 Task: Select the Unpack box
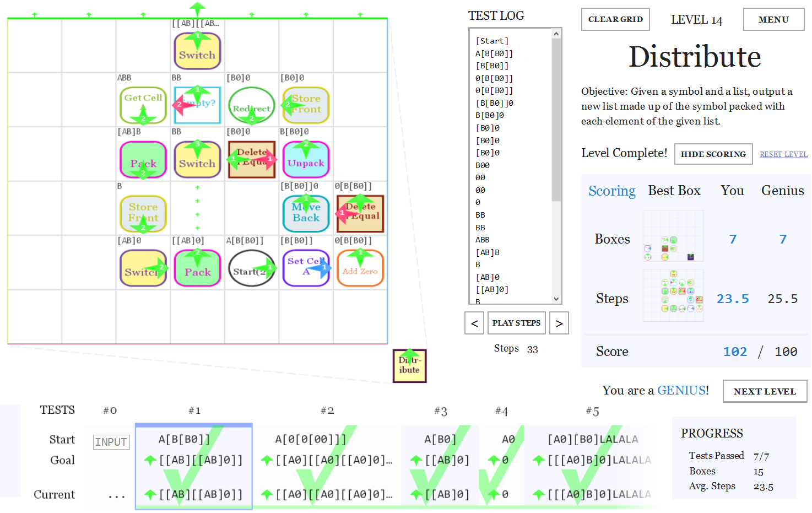click(306, 159)
